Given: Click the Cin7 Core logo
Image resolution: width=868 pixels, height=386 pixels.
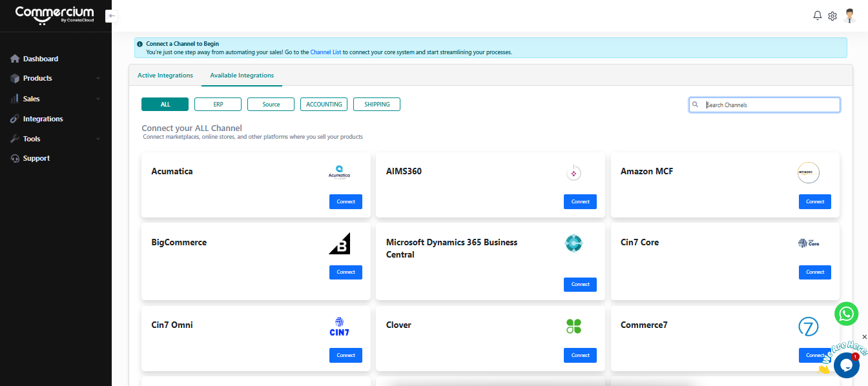Looking at the screenshot, I should [x=809, y=243].
